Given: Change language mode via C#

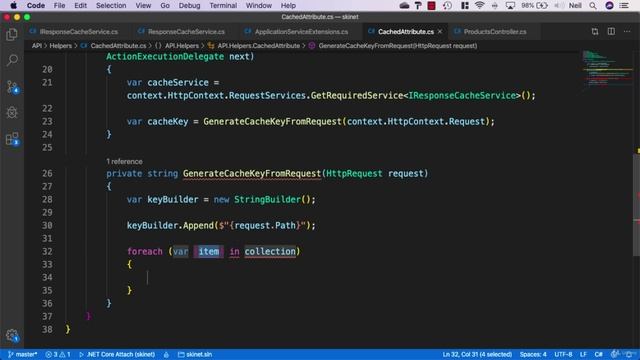Looking at the screenshot, I should (598, 354).
